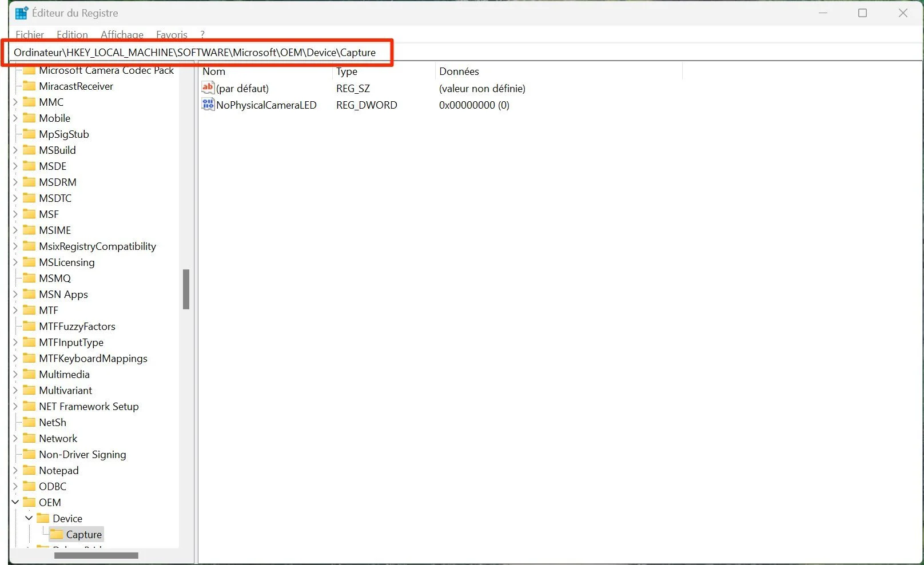Viewport: 924px width, 565px height.
Task: Select the NetSh folder icon
Action: coord(29,422)
